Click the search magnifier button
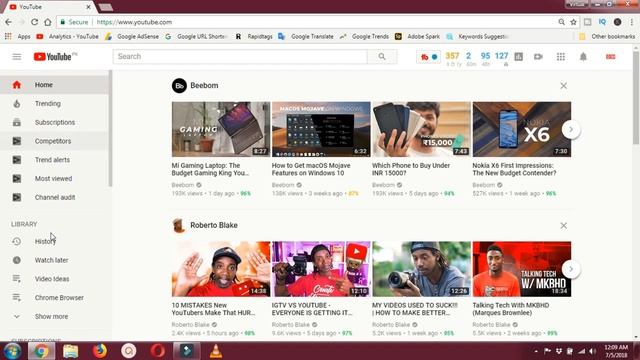This screenshot has width=640, height=360. (x=382, y=57)
